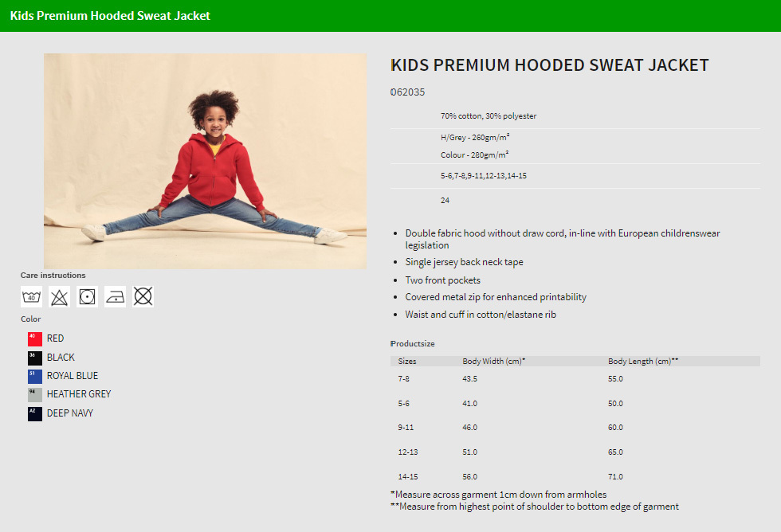Image resolution: width=781 pixels, height=532 pixels.
Task: Choose the royal blue color swatch
Action: 35,376
